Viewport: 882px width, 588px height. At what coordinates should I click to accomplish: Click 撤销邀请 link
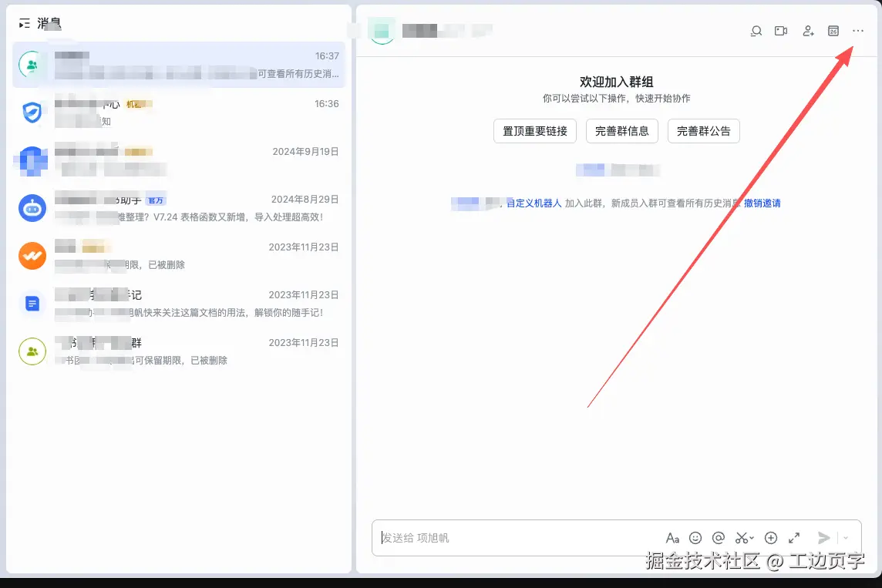(x=762, y=203)
